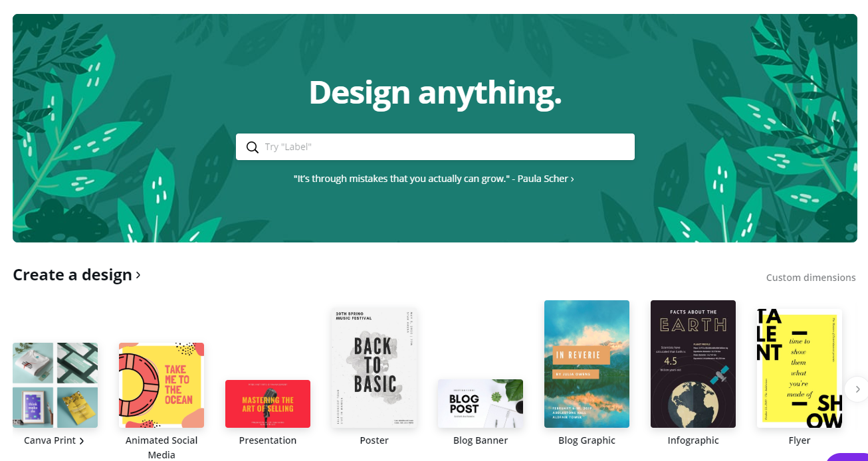Click the chevron next to Create a design
The image size is (868, 461).
(x=138, y=274)
